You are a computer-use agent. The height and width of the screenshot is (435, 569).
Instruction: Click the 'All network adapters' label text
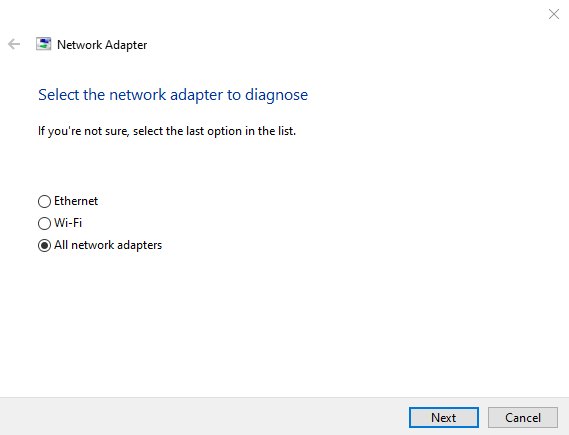pos(108,245)
